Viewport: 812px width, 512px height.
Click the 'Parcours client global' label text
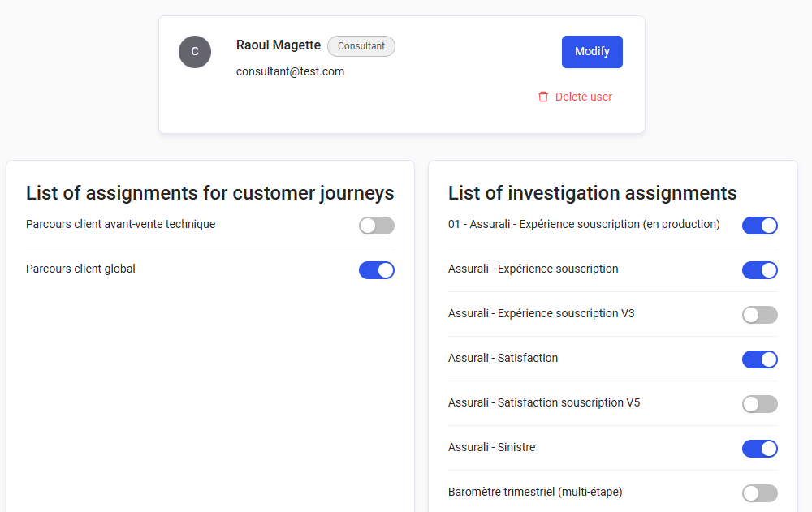80,269
